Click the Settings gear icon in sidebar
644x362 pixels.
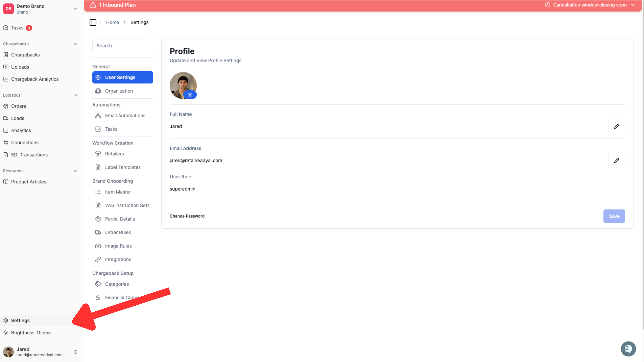coord(6,321)
